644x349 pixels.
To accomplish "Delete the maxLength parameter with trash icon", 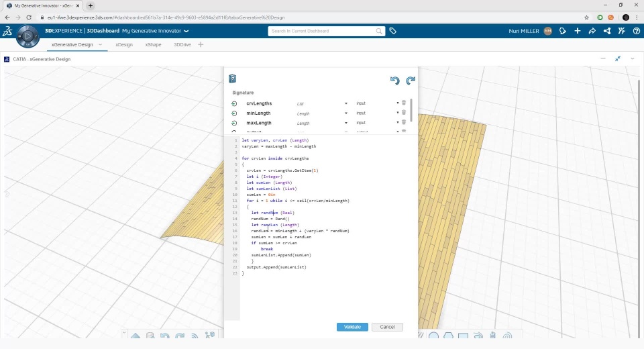I will pyautogui.click(x=404, y=122).
